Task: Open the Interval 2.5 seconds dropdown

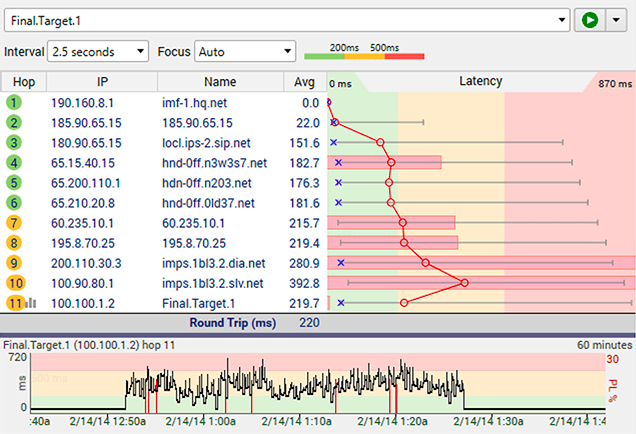Action: pyautogui.click(x=98, y=52)
